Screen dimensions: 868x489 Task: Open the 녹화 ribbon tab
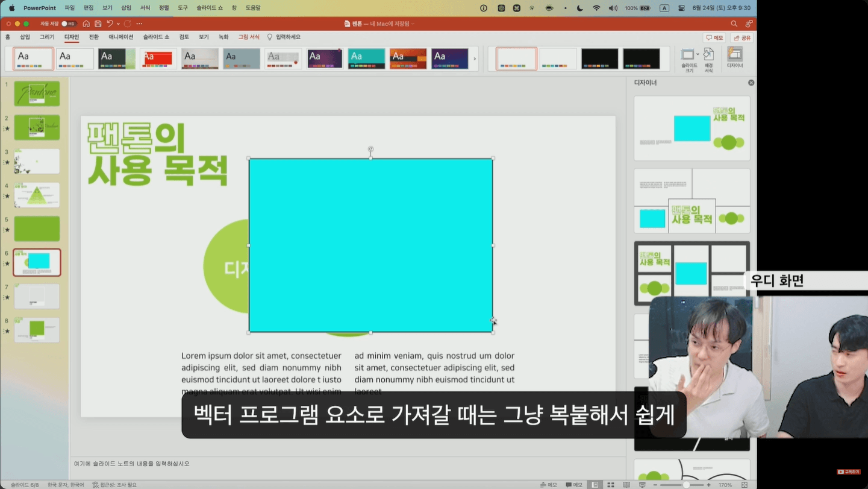click(x=223, y=37)
